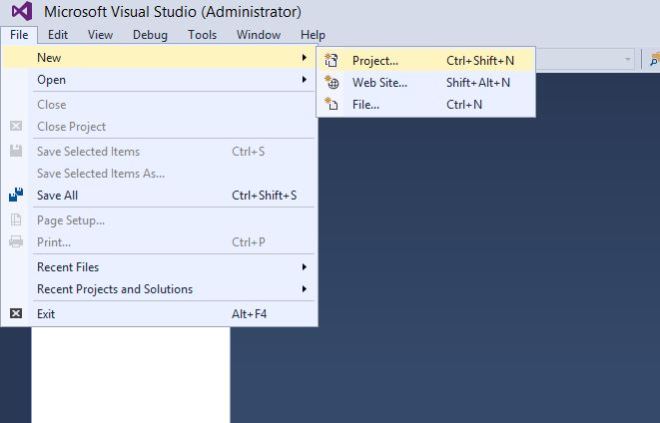This screenshot has height=423, width=660.
Task: Click the Close Project icon
Action: coord(15,126)
